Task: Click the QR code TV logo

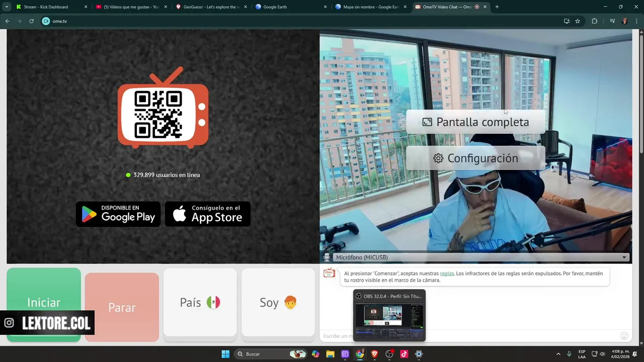Action: click(x=163, y=107)
